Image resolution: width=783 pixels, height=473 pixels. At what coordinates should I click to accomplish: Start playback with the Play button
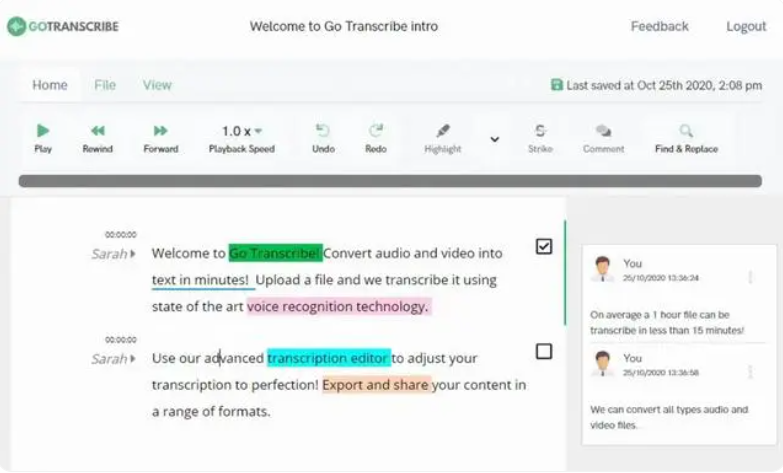pos(43,138)
